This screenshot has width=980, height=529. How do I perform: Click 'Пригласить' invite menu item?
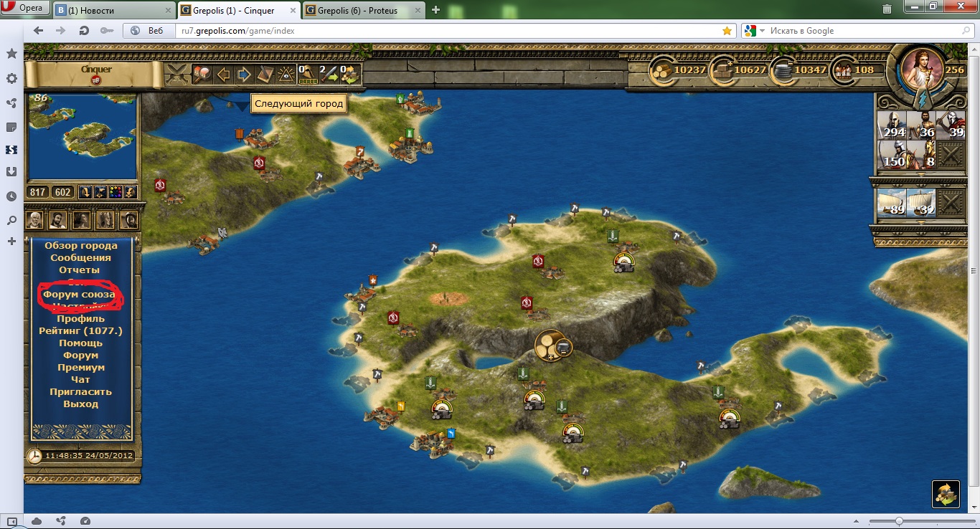[x=81, y=392]
